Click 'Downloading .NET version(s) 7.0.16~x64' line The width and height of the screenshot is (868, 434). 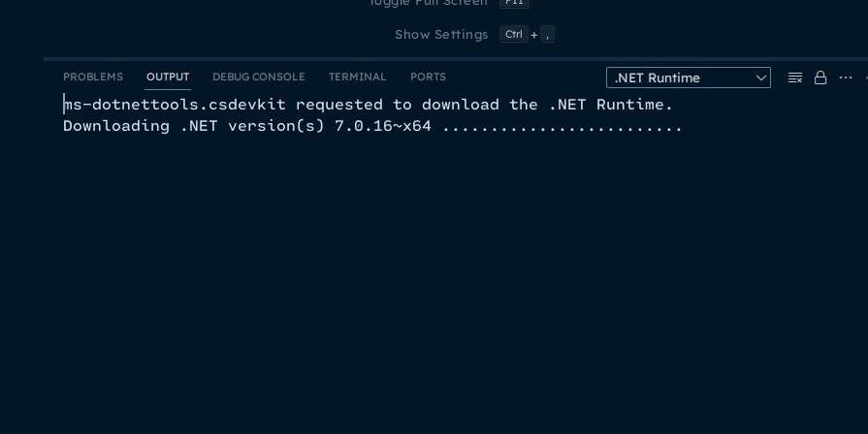coord(372,126)
